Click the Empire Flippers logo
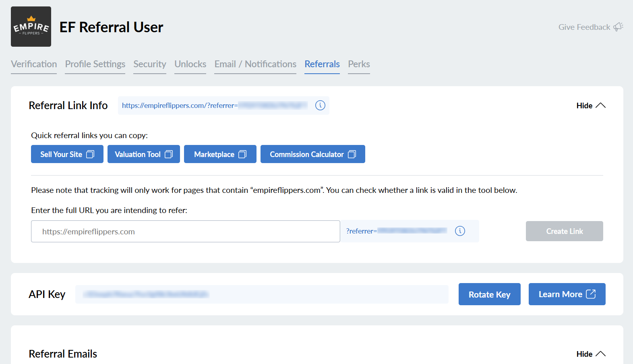Viewport: 633px width, 364px height. tap(31, 27)
